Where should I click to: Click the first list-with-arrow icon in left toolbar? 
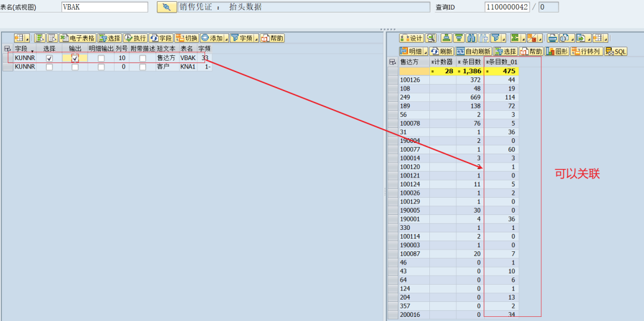tap(40, 38)
